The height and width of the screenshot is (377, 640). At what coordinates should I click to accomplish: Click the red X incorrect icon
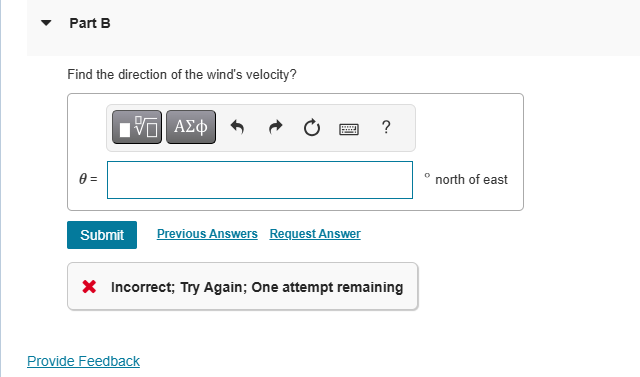coord(89,287)
